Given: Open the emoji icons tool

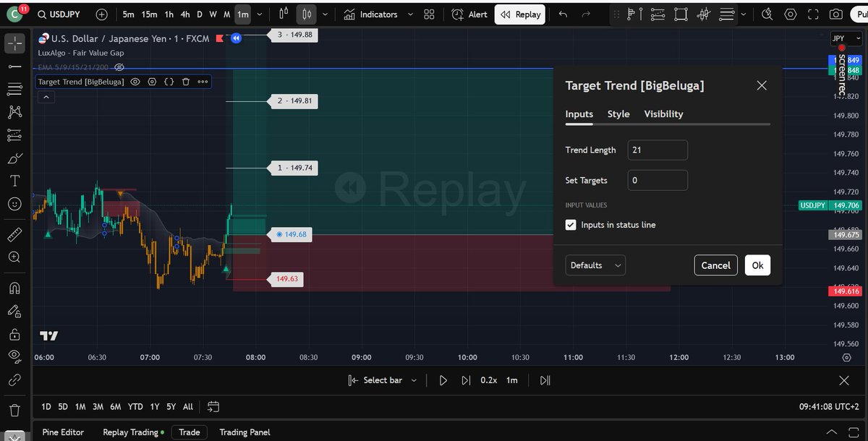Looking at the screenshot, I should [14, 204].
